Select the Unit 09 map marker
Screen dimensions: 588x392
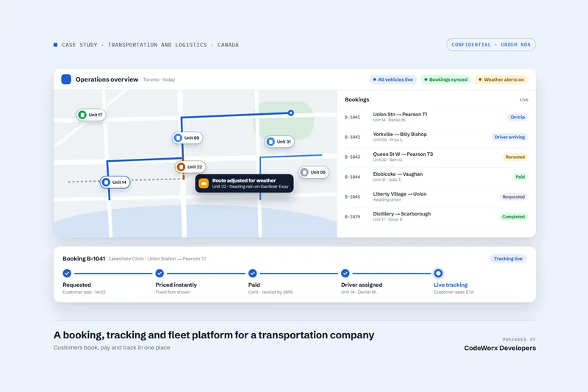point(187,138)
